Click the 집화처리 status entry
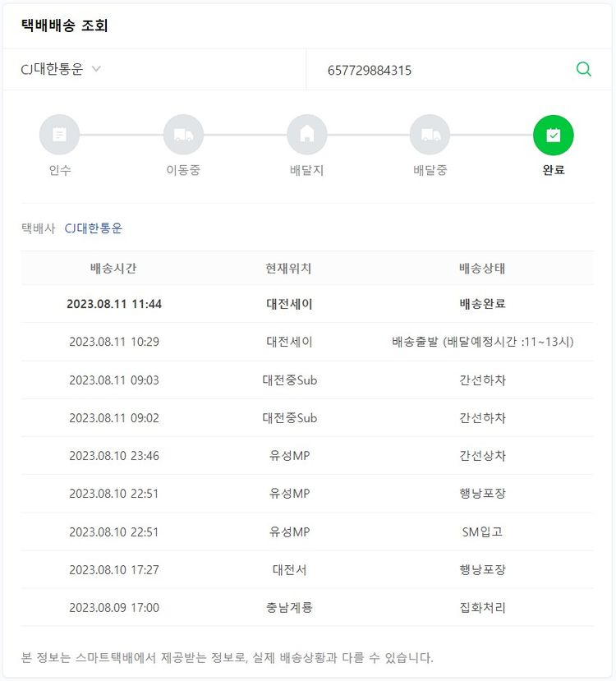 (482, 608)
